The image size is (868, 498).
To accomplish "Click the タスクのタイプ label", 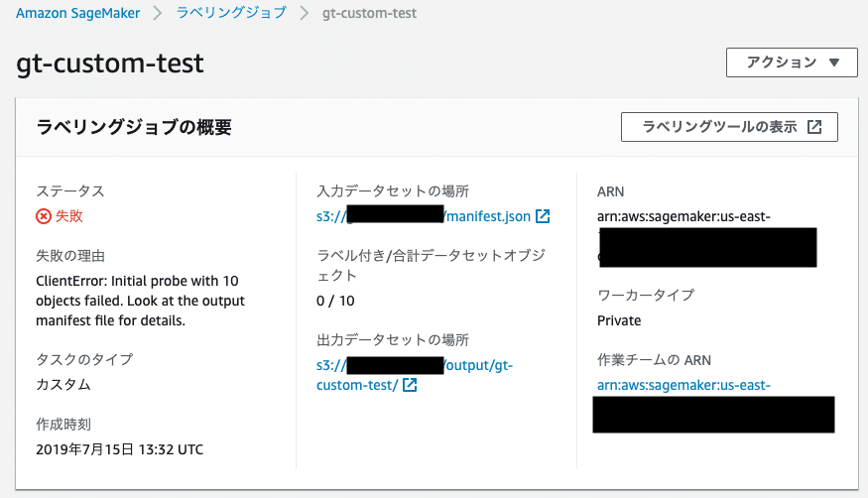I will coord(84,359).
